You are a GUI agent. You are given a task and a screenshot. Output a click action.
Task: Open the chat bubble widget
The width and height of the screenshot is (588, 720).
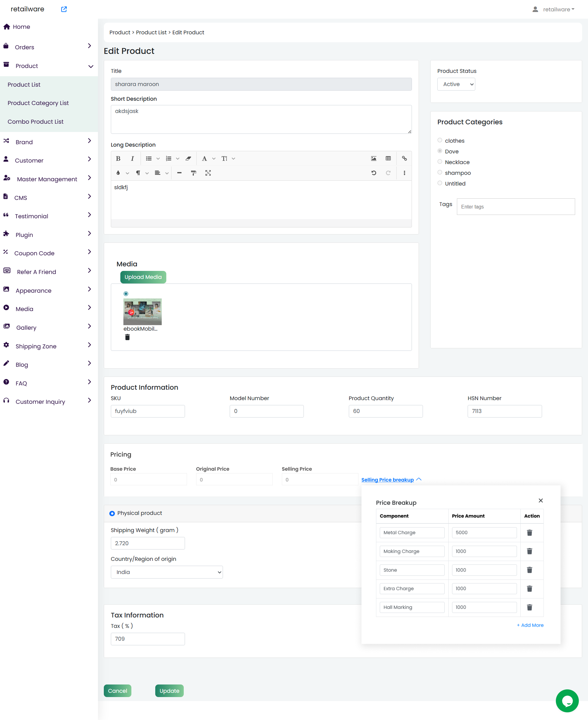click(x=567, y=701)
